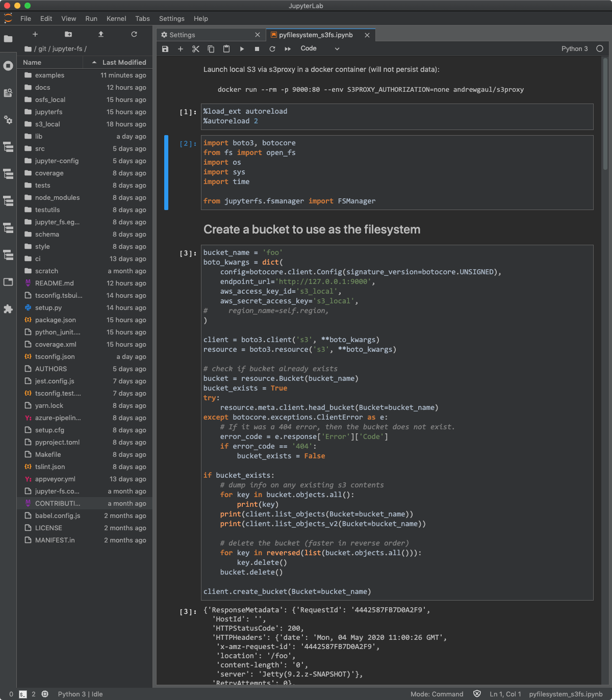Run the selected cell
The image size is (612, 700).
pyautogui.click(x=242, y=49)
